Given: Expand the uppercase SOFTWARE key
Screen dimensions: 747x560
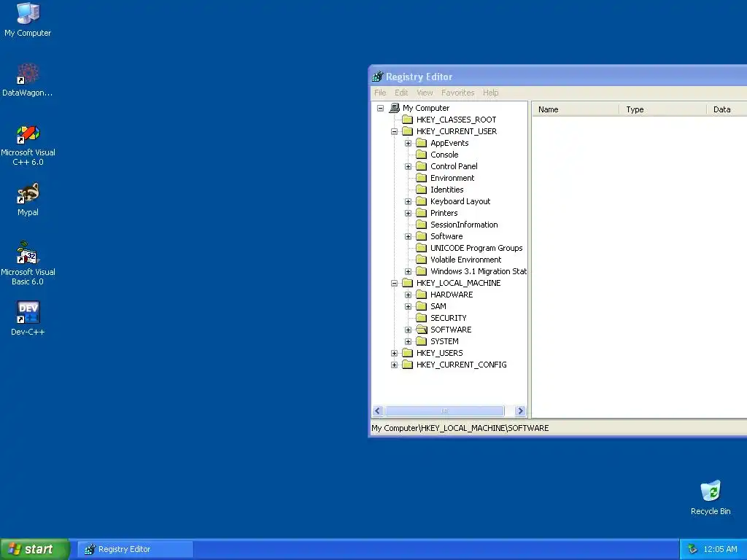Looking at the screenshot, I should click(409, 330).
